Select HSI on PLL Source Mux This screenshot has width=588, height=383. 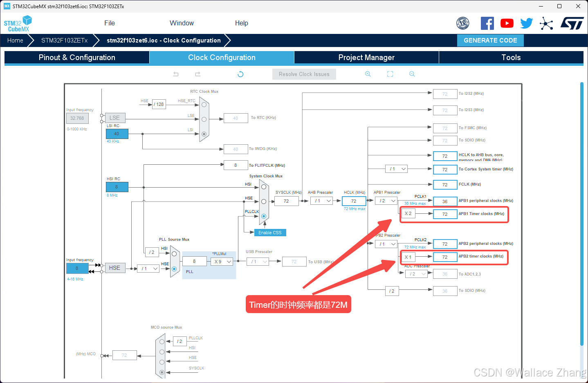[174, 254]
